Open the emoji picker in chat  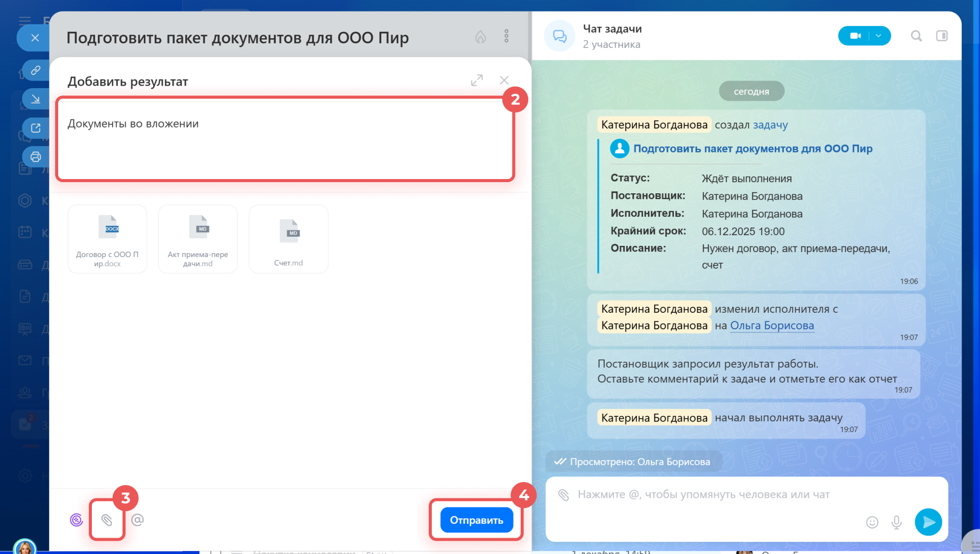872,522
